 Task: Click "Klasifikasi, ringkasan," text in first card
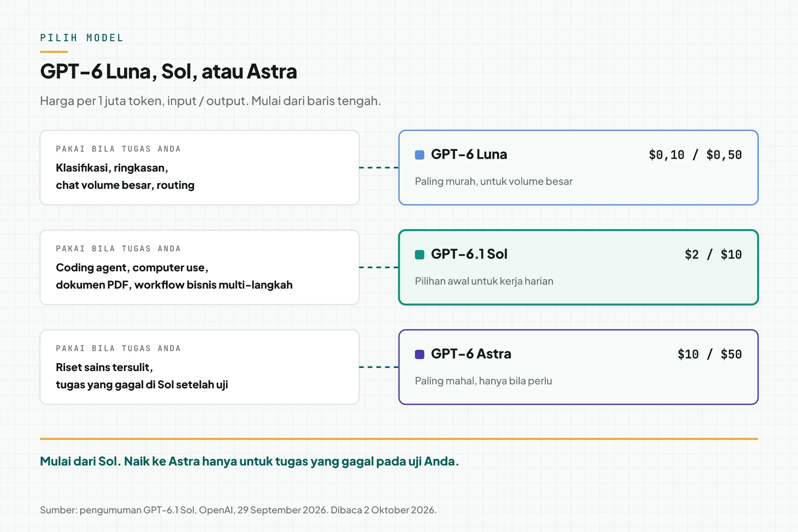point(112,168)
